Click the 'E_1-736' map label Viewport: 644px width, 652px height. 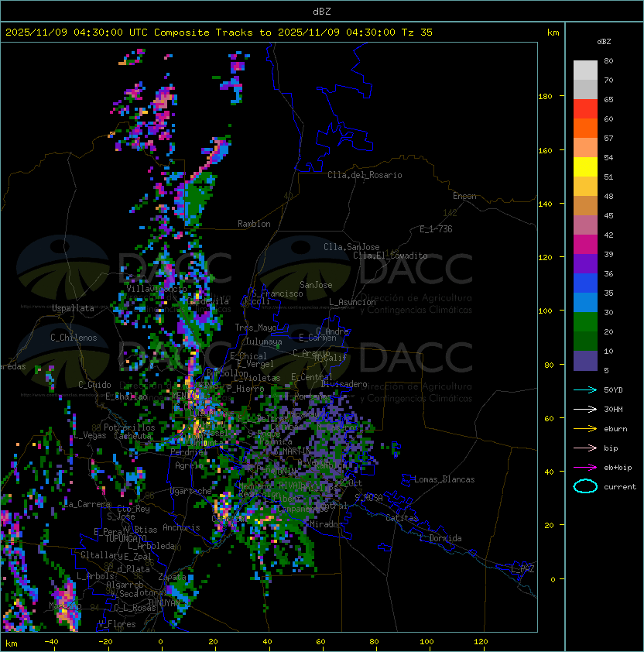click(x=436, y=229)
